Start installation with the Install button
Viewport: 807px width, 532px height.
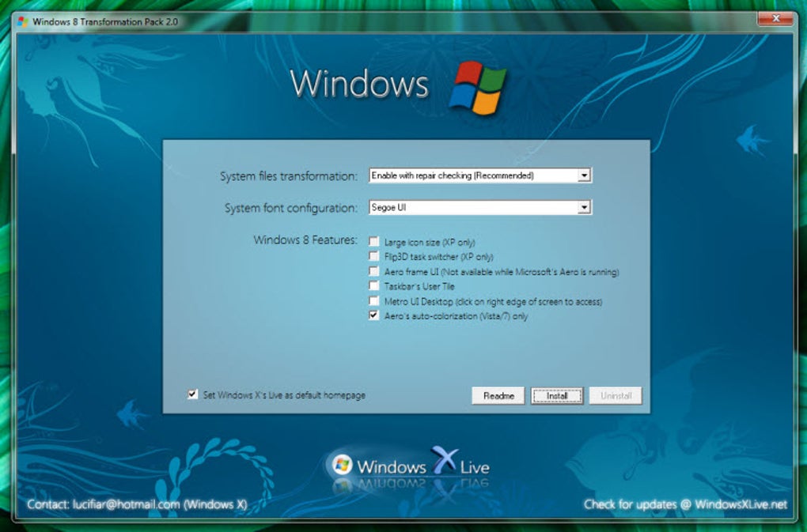557,396
